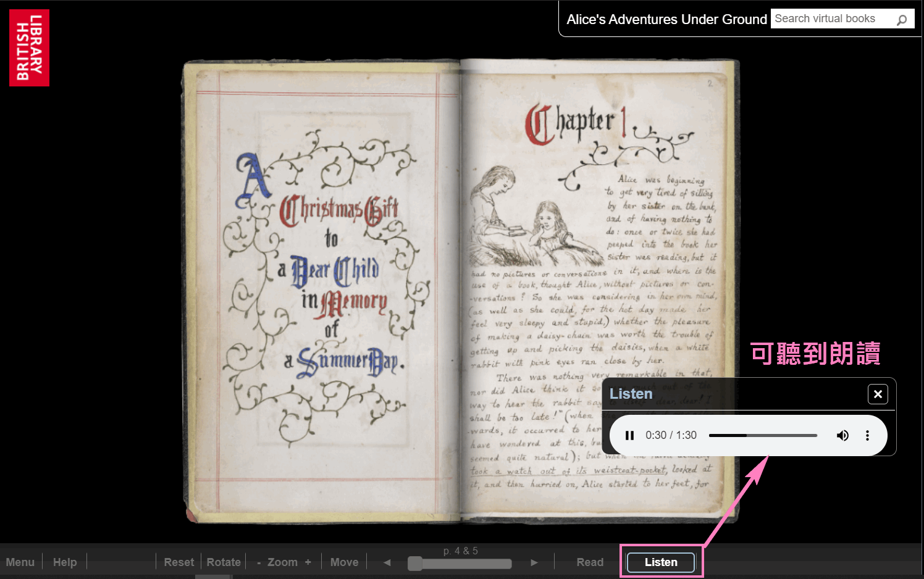Rotate the book view
The image size is (924, 579).
(x=224, y=562)
